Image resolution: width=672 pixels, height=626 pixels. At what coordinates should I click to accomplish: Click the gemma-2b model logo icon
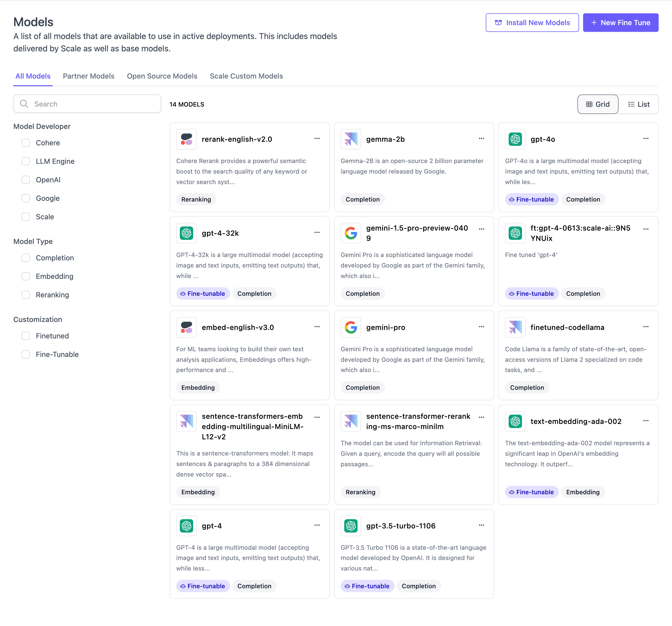351,139
